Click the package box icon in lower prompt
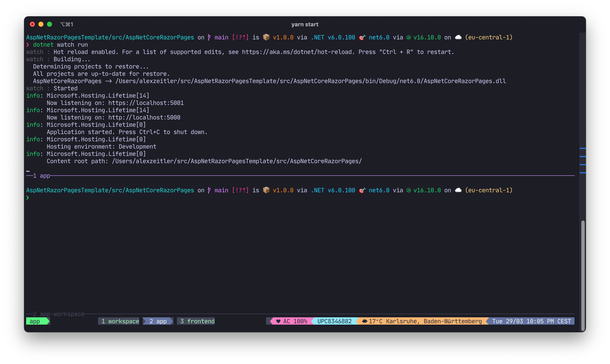The image size is (610, 364). (x=266, y=190)
